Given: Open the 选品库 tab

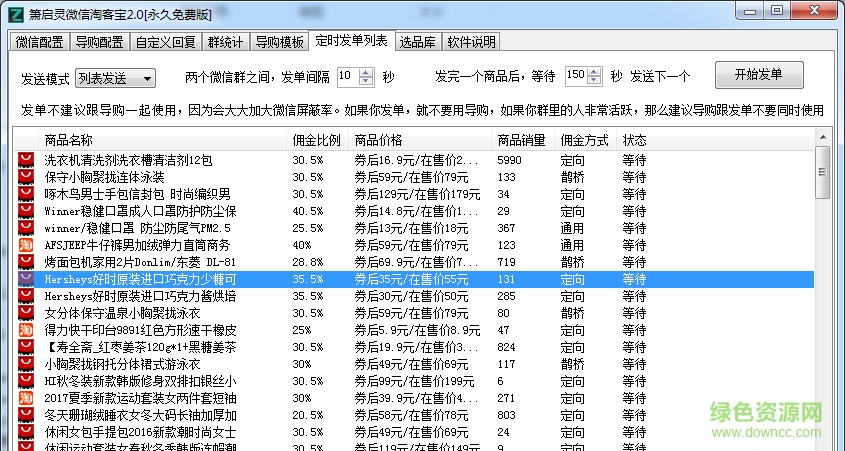Looking at the screenshot, I should (417, 42).
